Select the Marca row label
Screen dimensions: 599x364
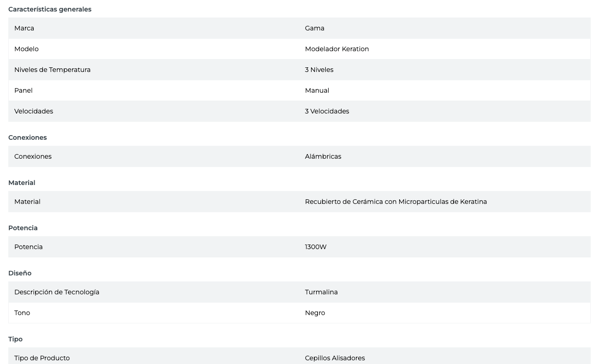[24, 28]
